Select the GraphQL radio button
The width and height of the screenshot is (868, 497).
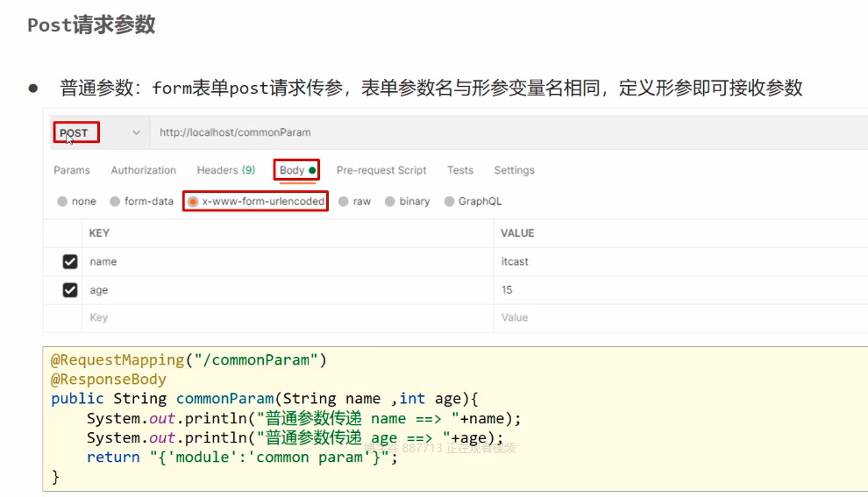(x=449, y=202)
